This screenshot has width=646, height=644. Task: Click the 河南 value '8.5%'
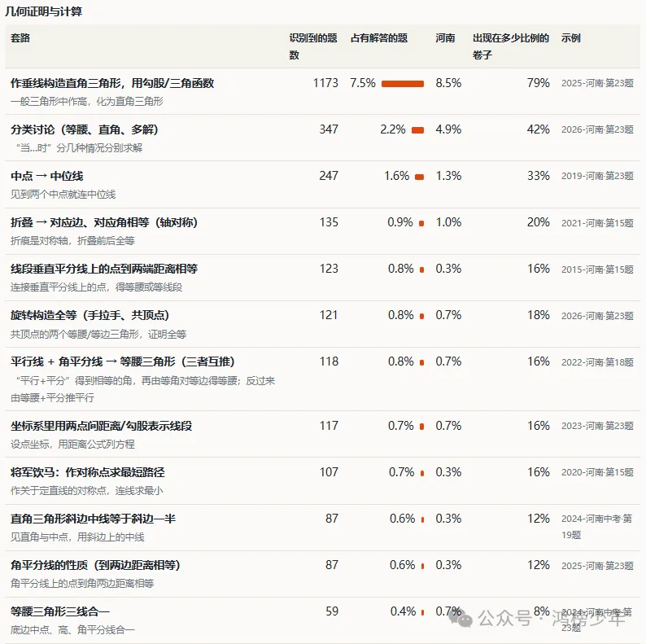(448, 83)
